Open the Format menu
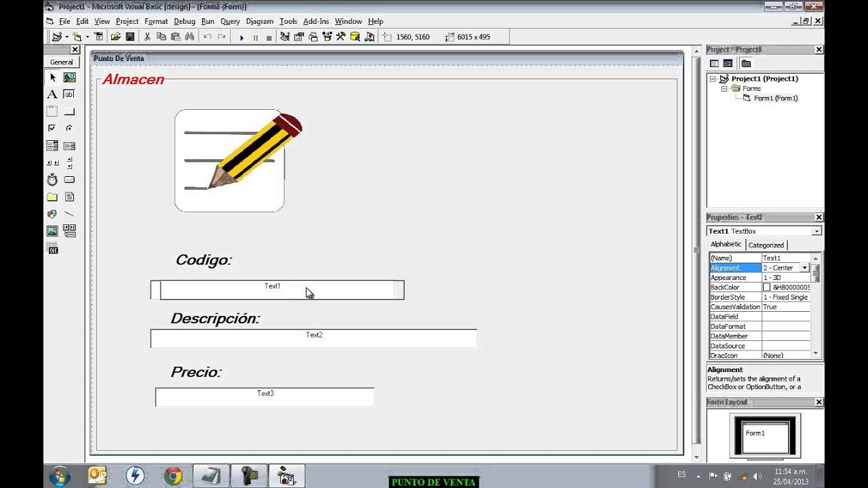This screenshot has height=488, width=868. tap(156, 22)
